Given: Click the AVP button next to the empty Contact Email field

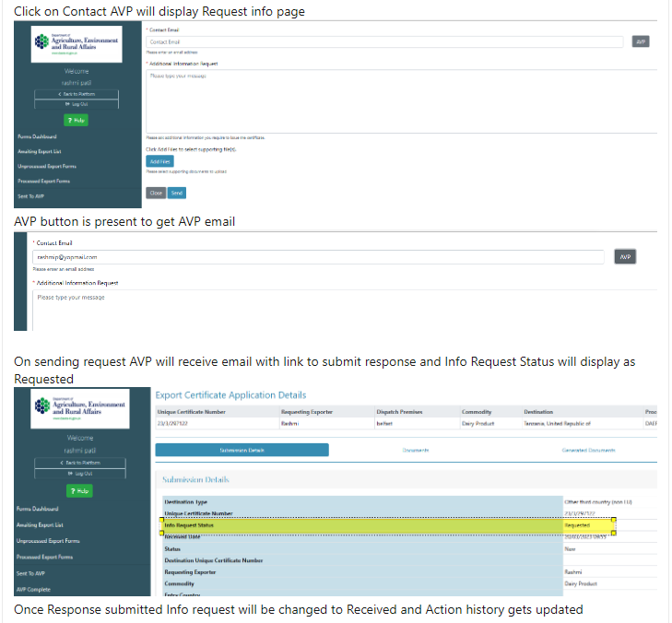Looking at the screenshot, I should coord(641,41).
